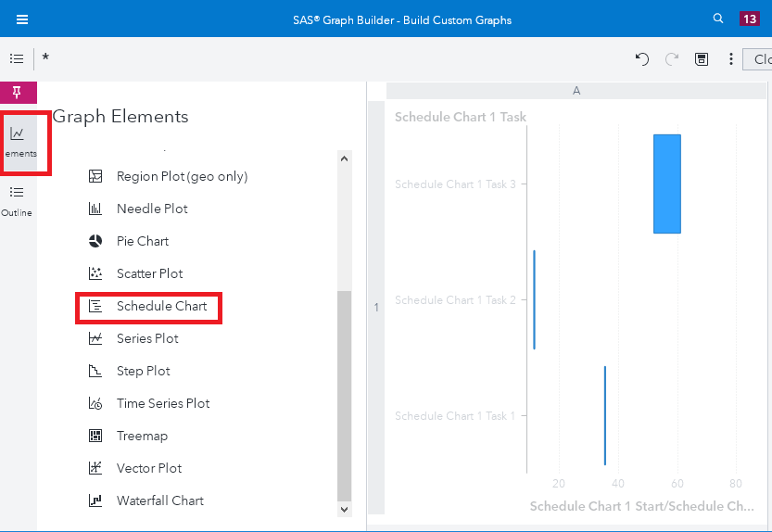Open the hamburger navigation menu
This screenshot has width=772, height=532.
click(x=22, y=19)
